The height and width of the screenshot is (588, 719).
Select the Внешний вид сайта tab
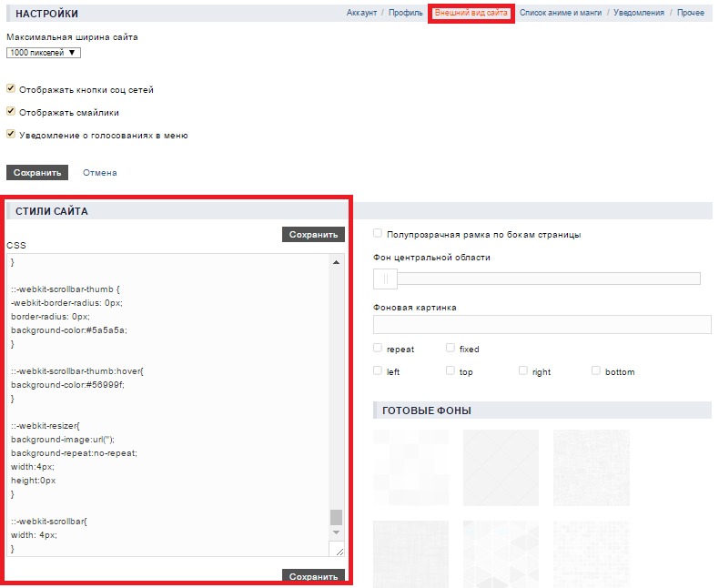(471, 13)
